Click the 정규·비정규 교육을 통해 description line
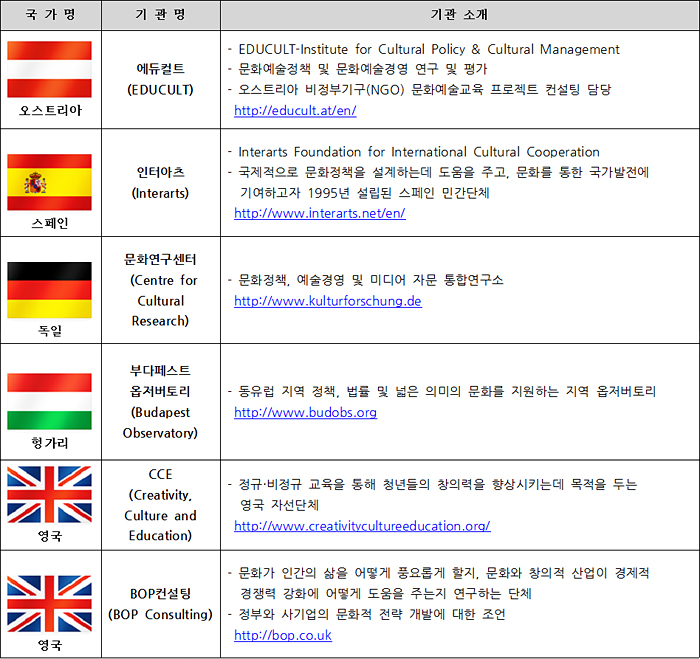The image size is (700, 659). 438,484
